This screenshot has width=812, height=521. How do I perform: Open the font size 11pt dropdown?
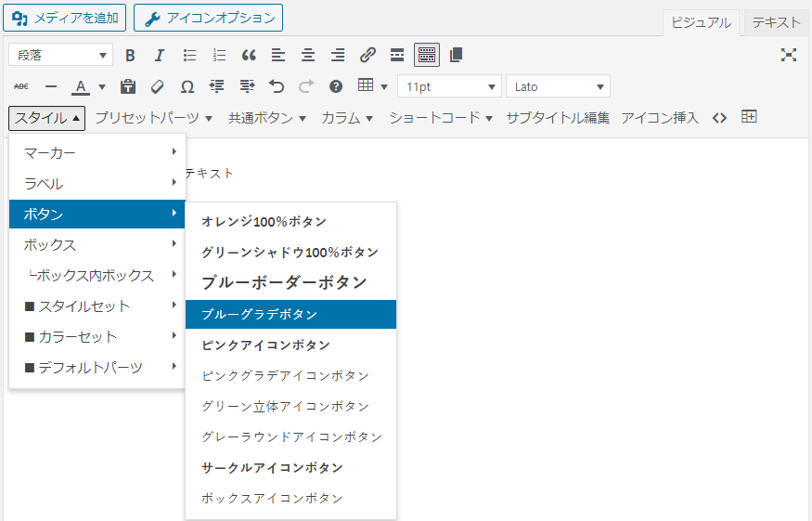tap(449, 86)
